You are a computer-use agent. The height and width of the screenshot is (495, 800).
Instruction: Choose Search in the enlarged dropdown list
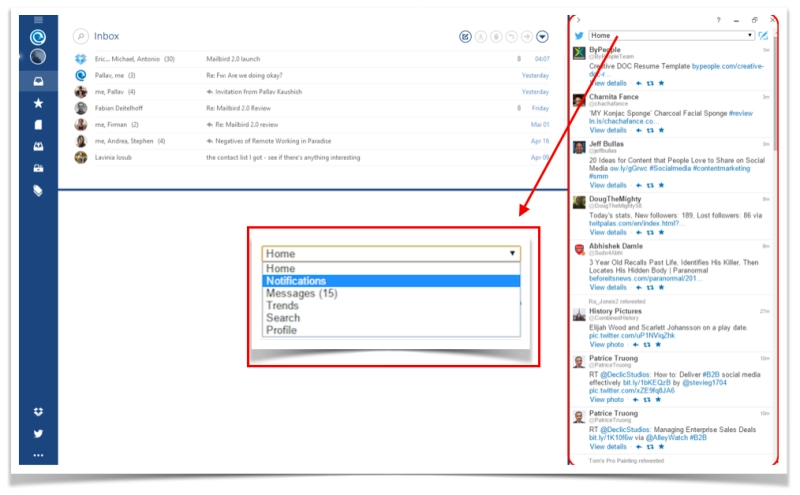tap(391, 318)
